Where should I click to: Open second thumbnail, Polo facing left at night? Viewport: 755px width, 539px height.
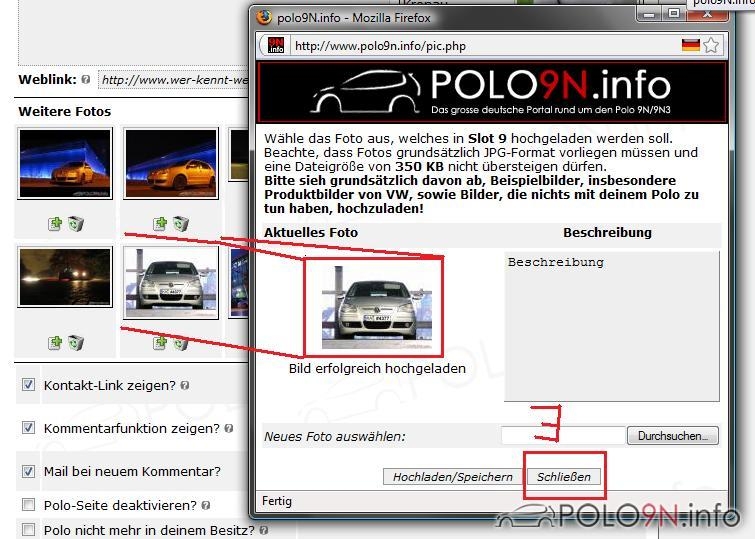tap(171, 163)
